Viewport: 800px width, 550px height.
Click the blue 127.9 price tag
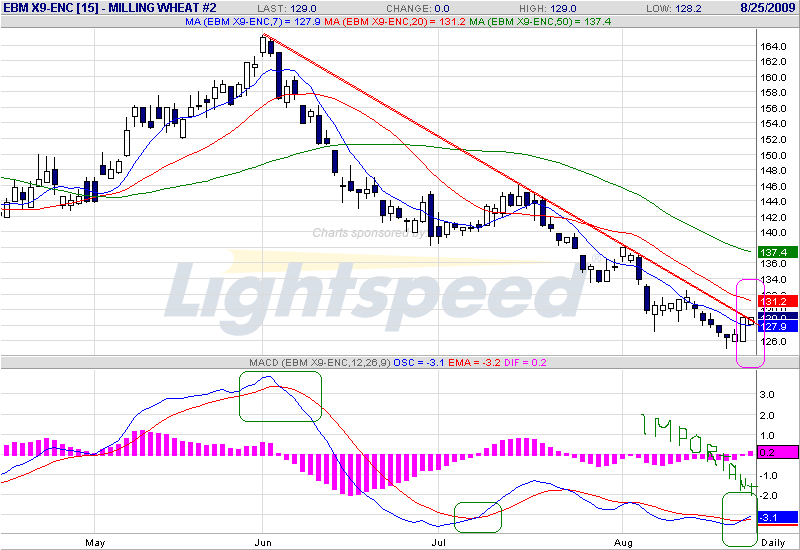click(x=778, y=327)
